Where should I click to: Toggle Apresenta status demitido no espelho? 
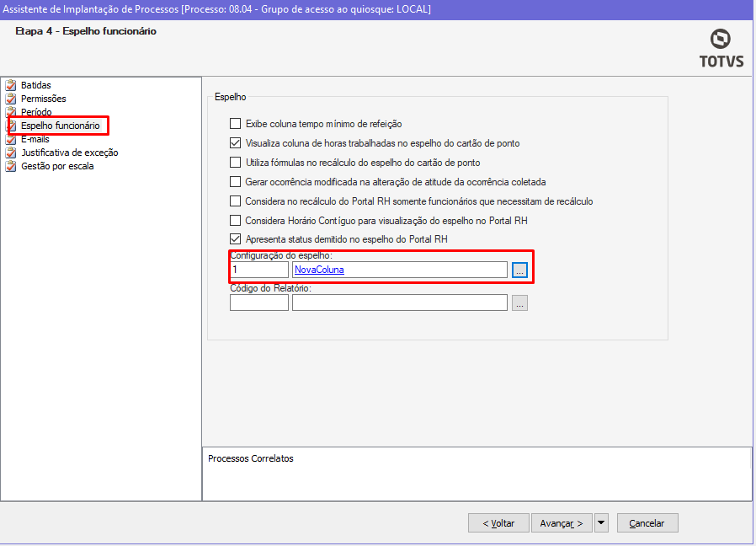pos(236,239)
